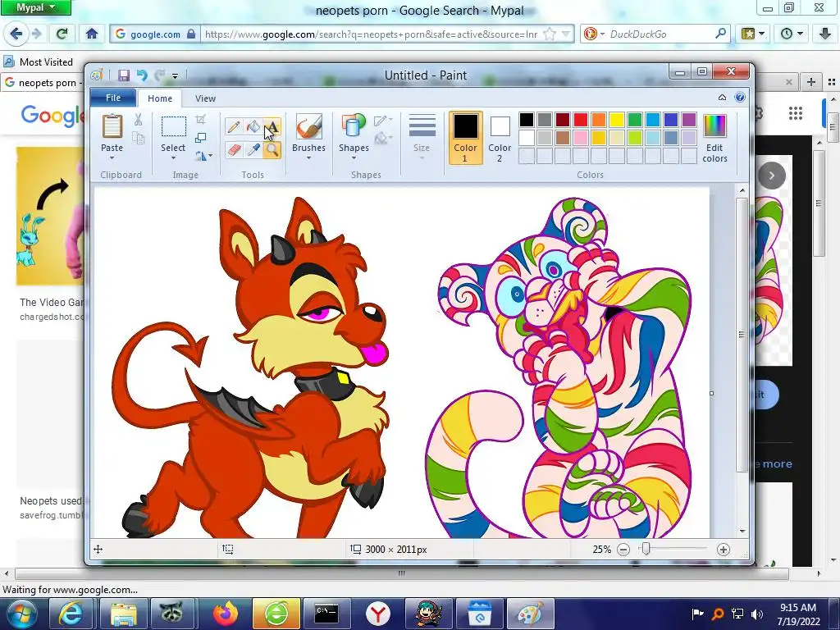Viewport: 840px width, 630px height.
Task: Click zoom in plus button in Paint
Action: (x=724, y=550)
